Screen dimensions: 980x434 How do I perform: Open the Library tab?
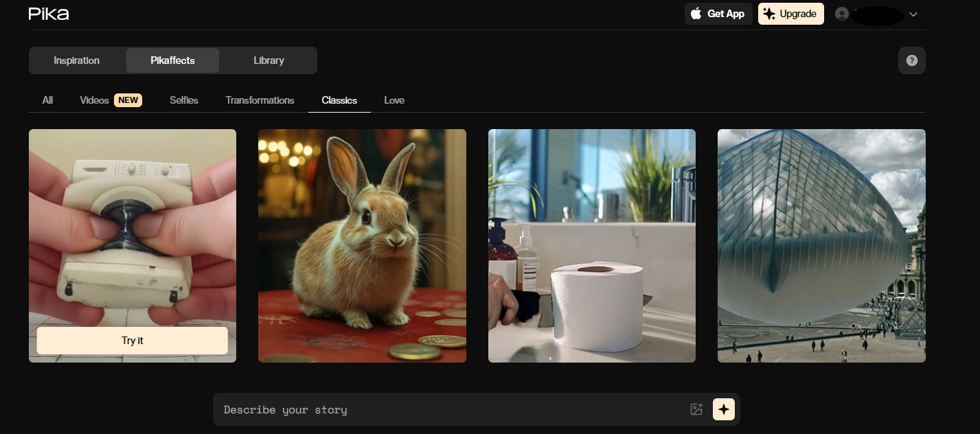tap(269, 60)
